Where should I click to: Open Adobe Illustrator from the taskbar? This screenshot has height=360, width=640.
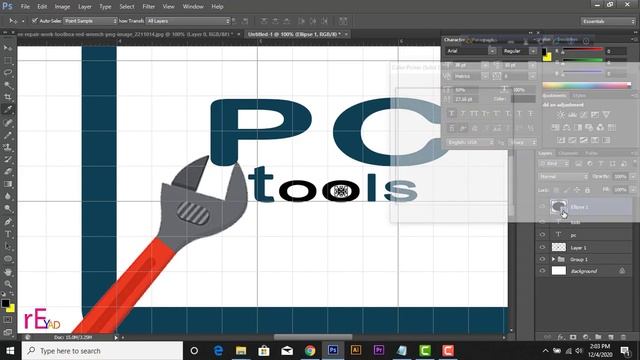tap(356, 351)
